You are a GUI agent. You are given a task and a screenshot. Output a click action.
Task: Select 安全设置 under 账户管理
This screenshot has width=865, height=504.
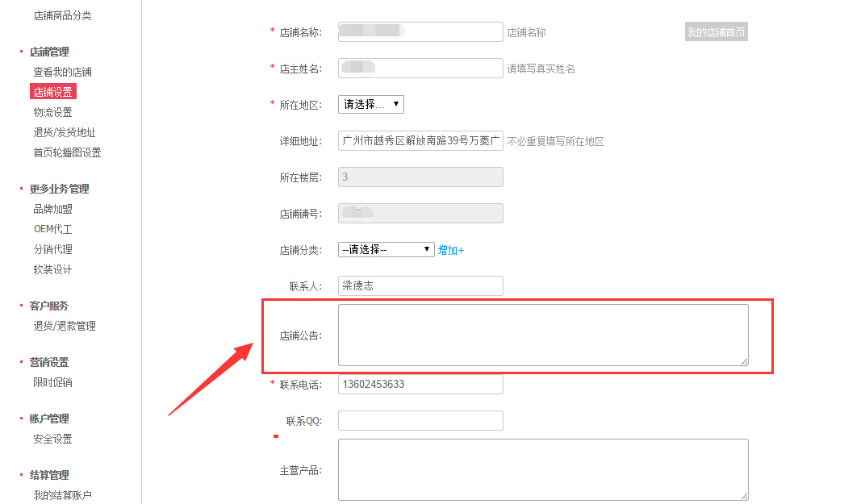[x=53, y=439]
